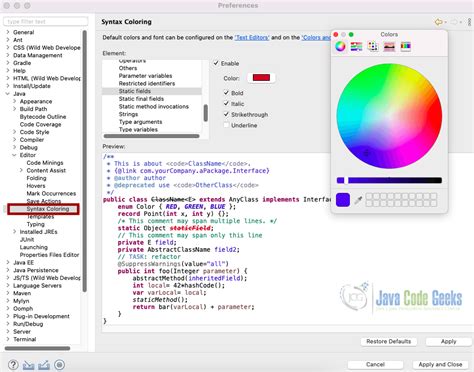Uncheck the Strikethrough checkbox
The image size is (474, 372).
226,114
